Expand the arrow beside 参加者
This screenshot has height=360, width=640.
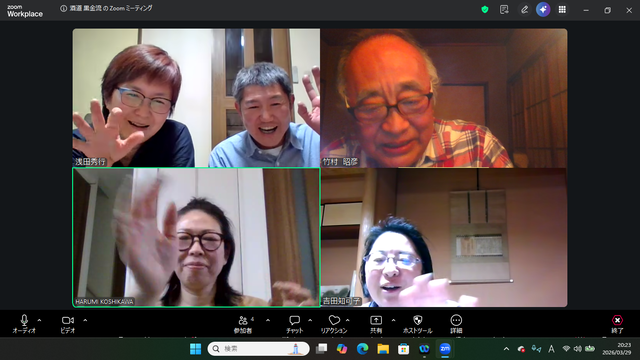268,320
